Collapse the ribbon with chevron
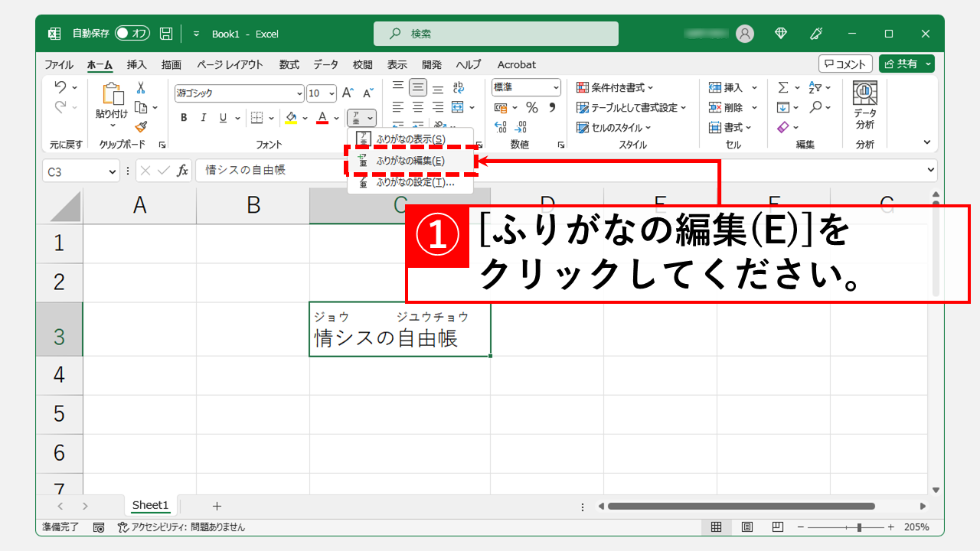This screenshot has height=551, width=980. [927, 142]
